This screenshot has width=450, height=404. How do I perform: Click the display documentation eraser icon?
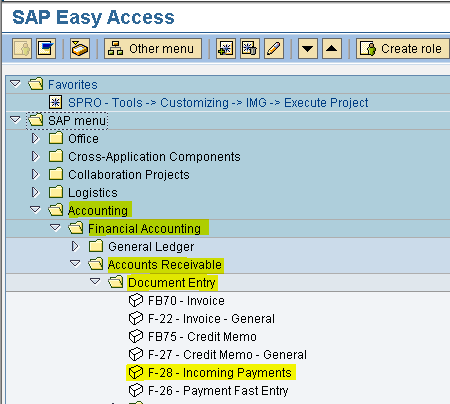click(x=80, y=49)
